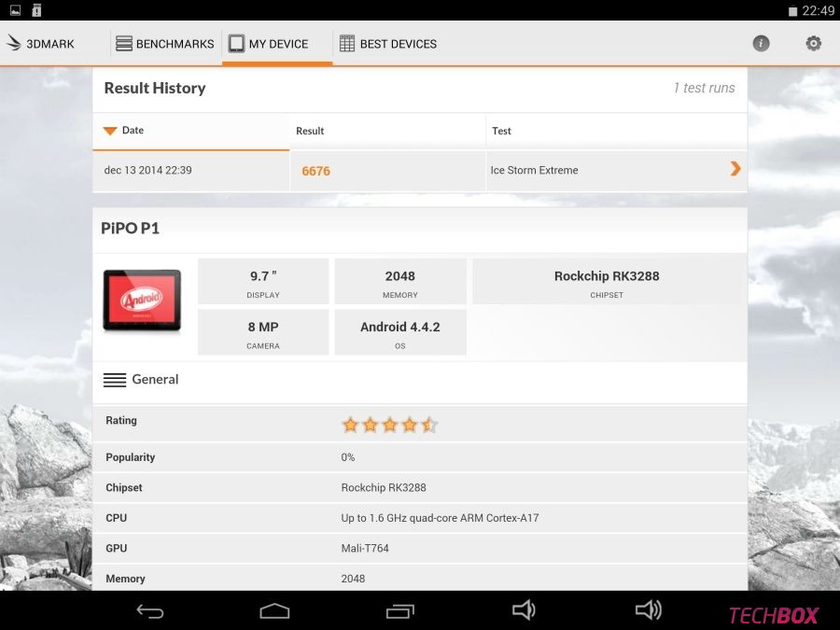This screenshot has height=630, width=840.
Task: Collapse the General section icon
Action: 115,380
